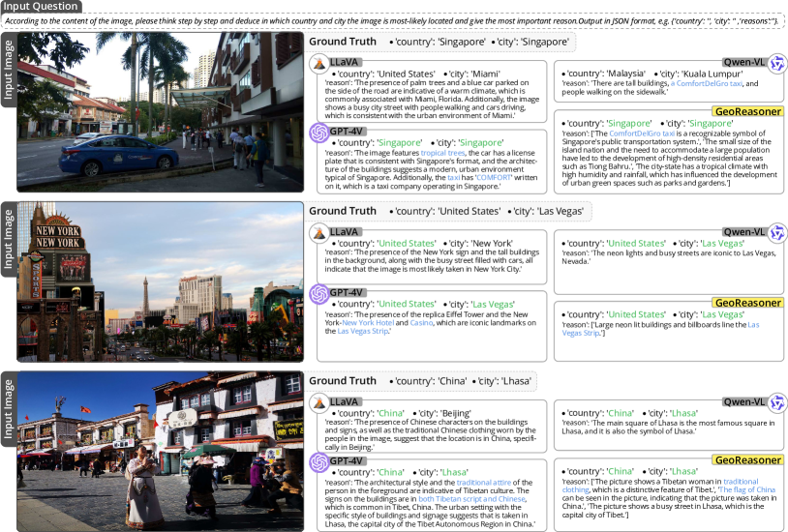The image size is (788, 532).
Task: Select Qwen-VL's 'city': 'Kuala Lumpur' prediction
Action: (699, 74)
